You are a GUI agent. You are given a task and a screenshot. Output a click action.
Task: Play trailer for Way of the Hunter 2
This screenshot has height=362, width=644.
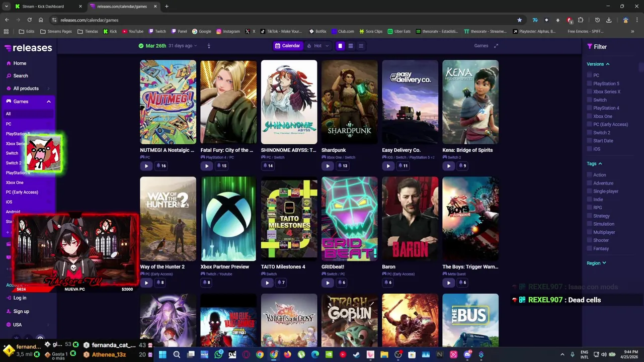click(146, 283)
